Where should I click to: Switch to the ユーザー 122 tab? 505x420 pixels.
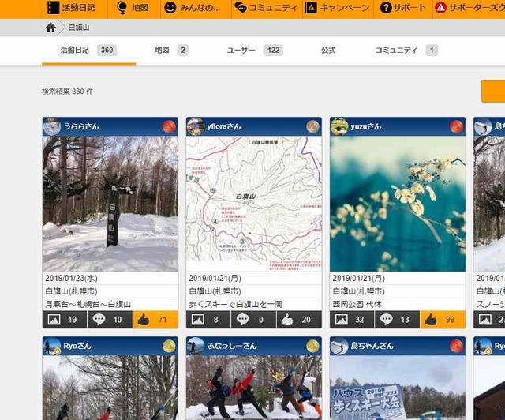[254, 51]
